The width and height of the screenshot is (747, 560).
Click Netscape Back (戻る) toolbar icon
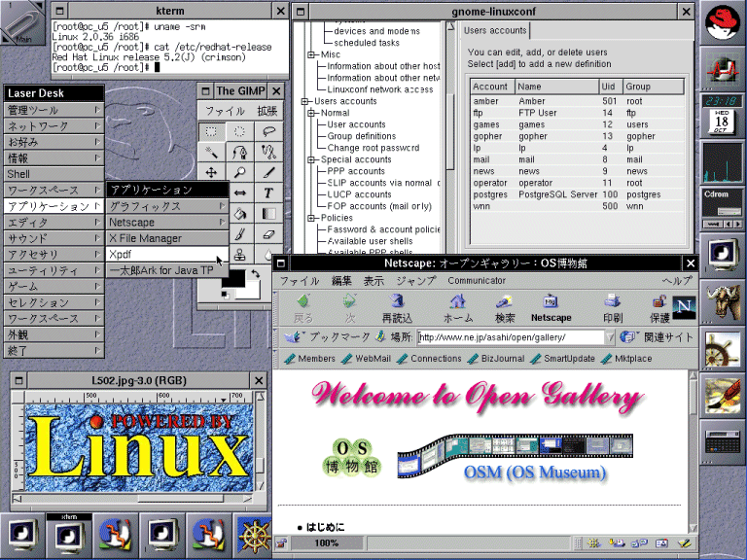303,307
